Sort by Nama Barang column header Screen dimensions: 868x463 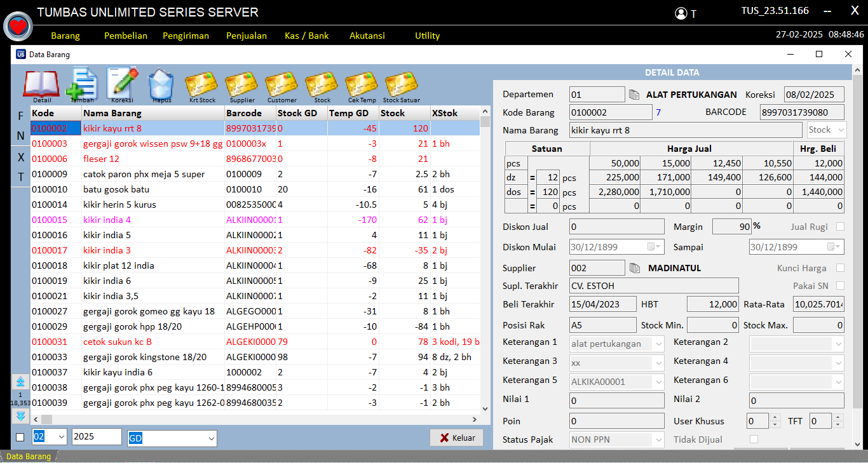click(153, 113)
